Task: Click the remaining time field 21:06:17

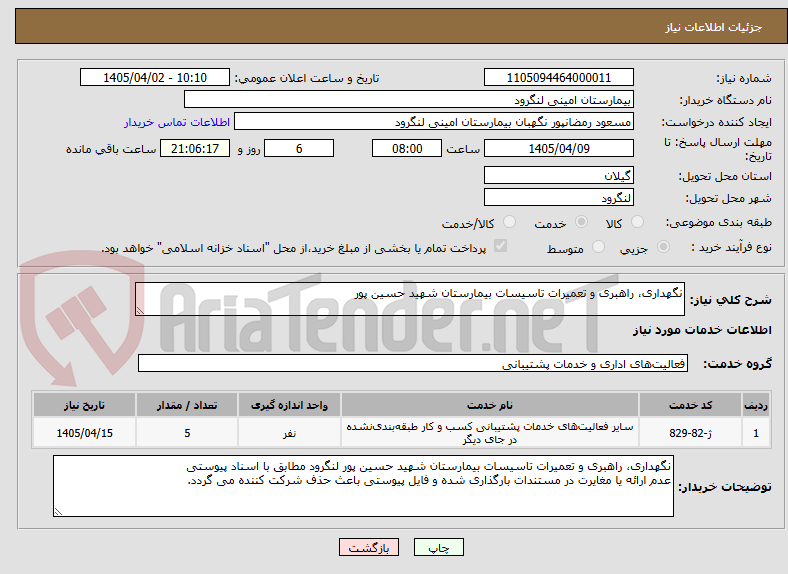Action: 195,148
